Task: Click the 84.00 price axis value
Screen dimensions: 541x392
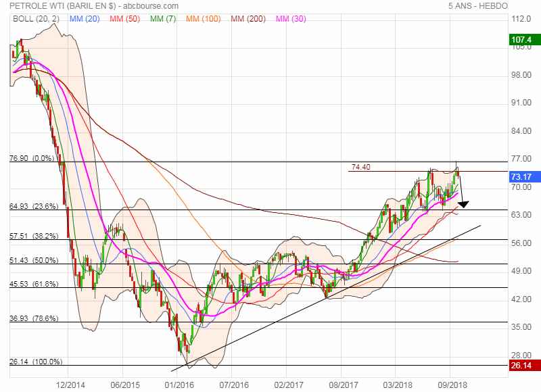Action: pos(521,131)
